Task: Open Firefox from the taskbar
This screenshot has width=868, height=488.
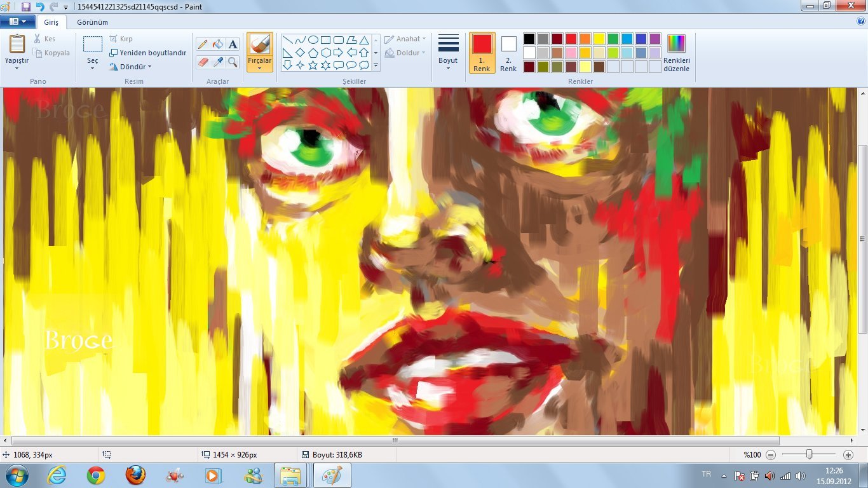Action: (135, 475)
